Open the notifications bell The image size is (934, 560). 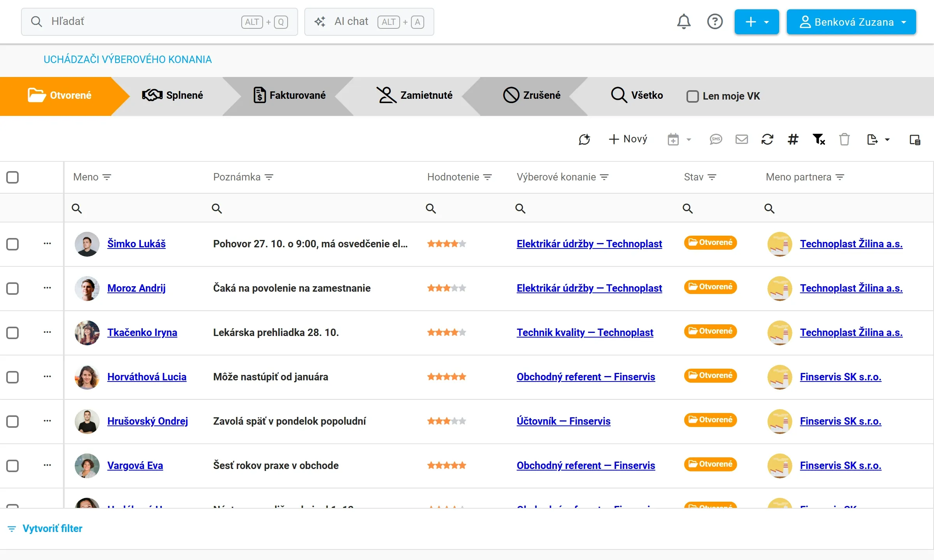point(684,22)
